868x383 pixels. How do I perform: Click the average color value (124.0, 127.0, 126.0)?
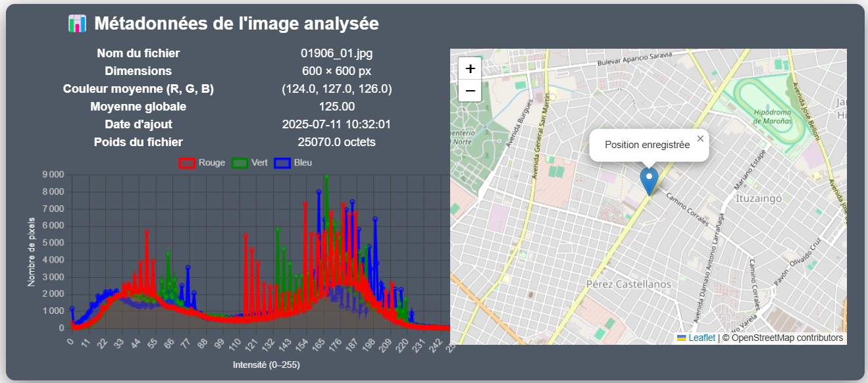point(337,89)
